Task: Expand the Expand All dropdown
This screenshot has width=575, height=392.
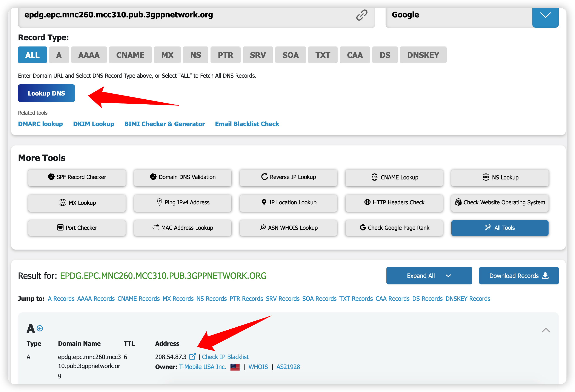Action: (429, 276)
